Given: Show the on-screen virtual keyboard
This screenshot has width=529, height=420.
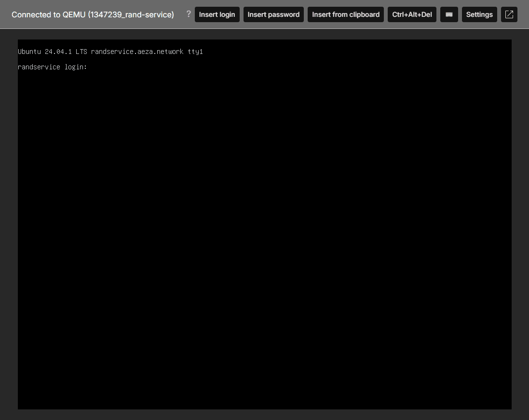Looking at the screenshot, I should pos(449,14).
